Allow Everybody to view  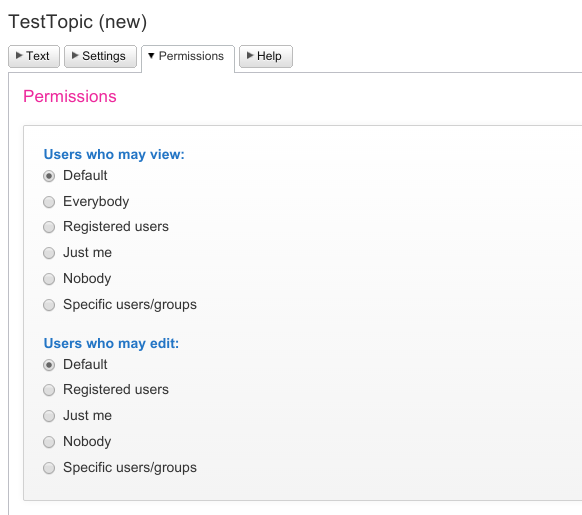(x=49, y=202)
